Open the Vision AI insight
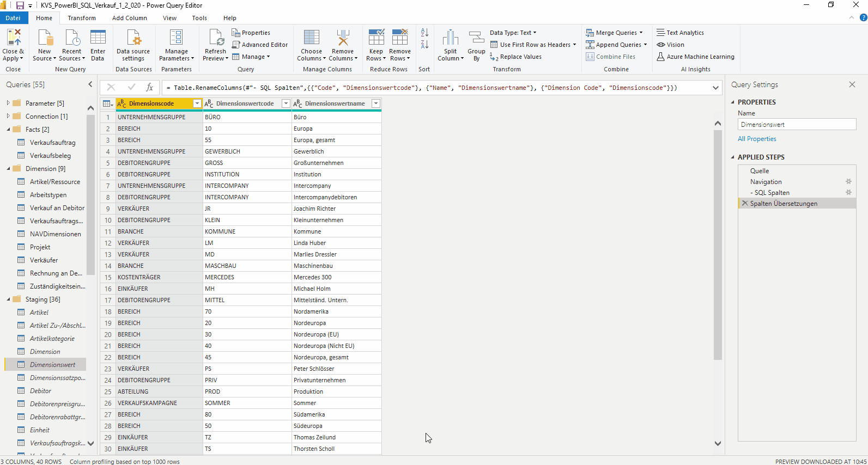This screenshot has width=868, height=465. coord(670,45)
